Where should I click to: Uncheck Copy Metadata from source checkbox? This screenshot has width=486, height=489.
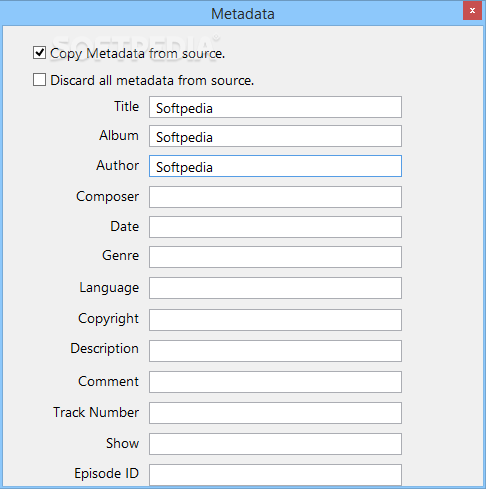tap(39, 53)
